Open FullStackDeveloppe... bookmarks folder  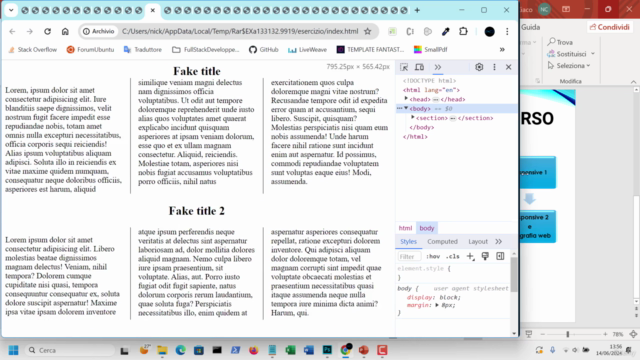pyautogui.click(x=206, y=49)
